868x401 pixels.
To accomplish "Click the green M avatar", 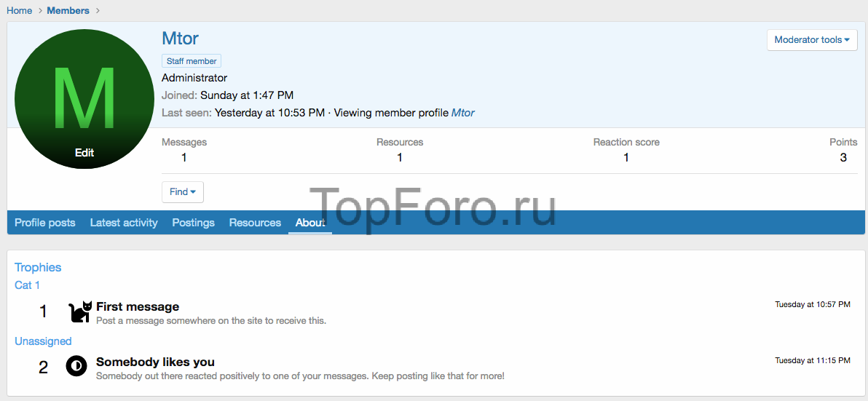I will click(x=84, y=95).
